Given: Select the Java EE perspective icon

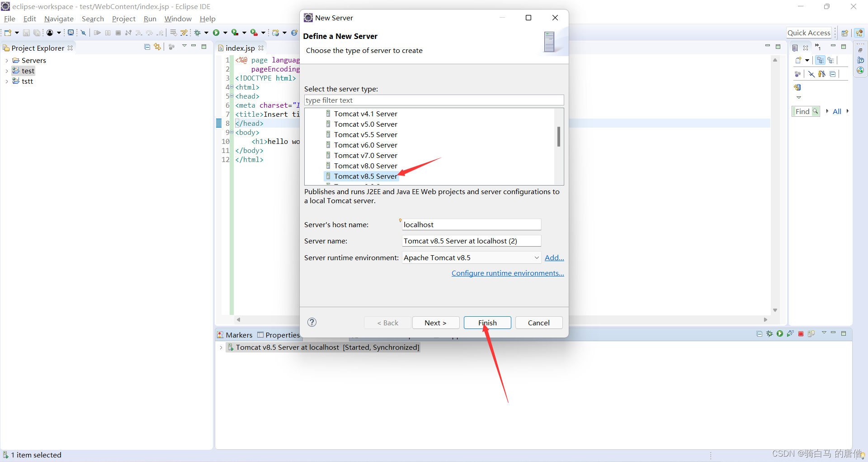Looking at the screenshot, I should pyautogui.click(x=859, y=33).
